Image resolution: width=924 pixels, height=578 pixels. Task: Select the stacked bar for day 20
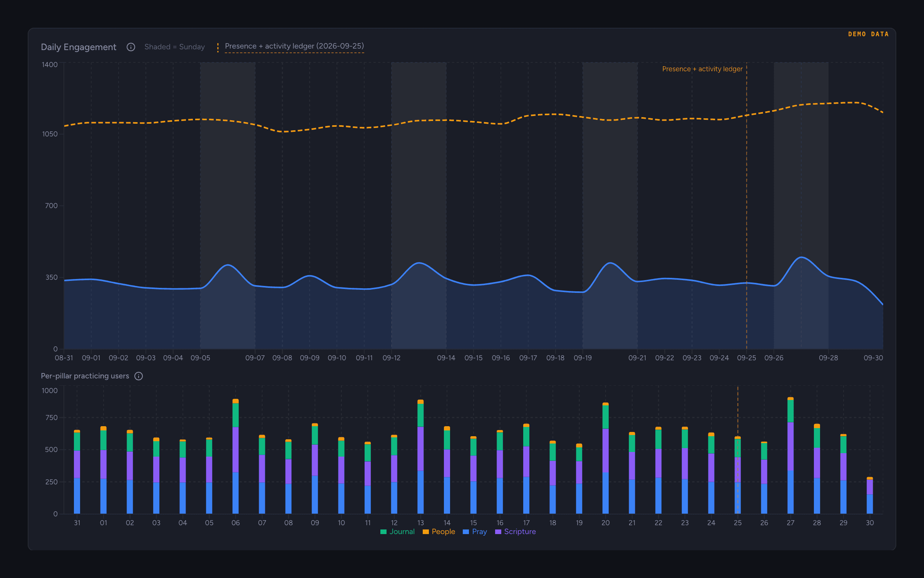606,458
